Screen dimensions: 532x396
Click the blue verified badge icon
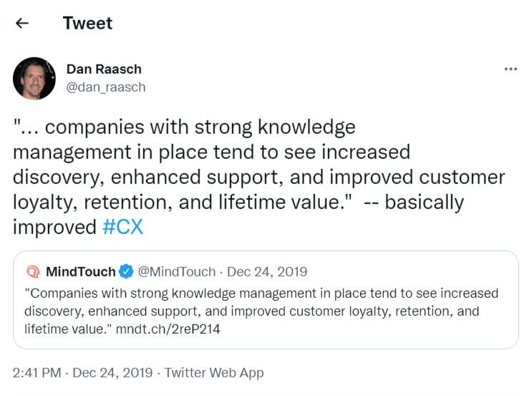[x=126, y=272]
